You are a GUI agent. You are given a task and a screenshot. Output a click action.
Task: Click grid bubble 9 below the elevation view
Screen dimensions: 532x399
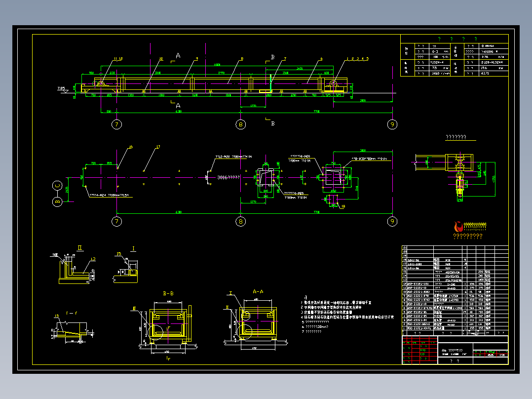click(x=392, y=124)
